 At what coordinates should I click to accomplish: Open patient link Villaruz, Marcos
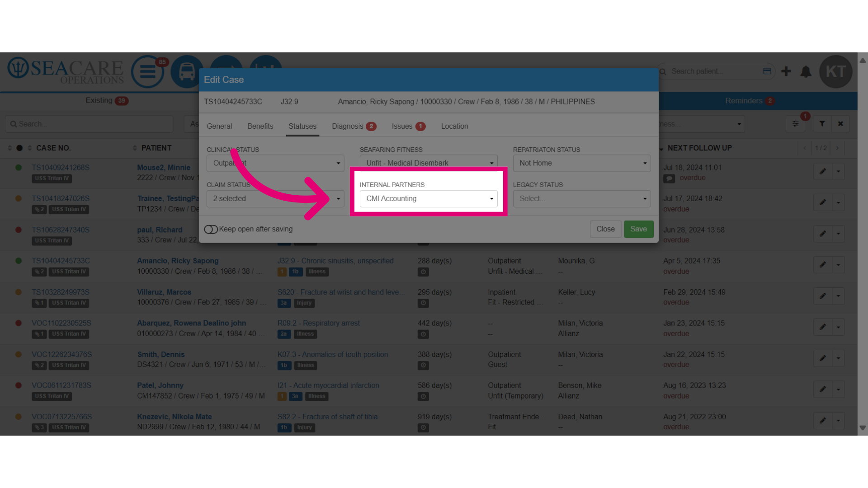[x=164, y=292]
